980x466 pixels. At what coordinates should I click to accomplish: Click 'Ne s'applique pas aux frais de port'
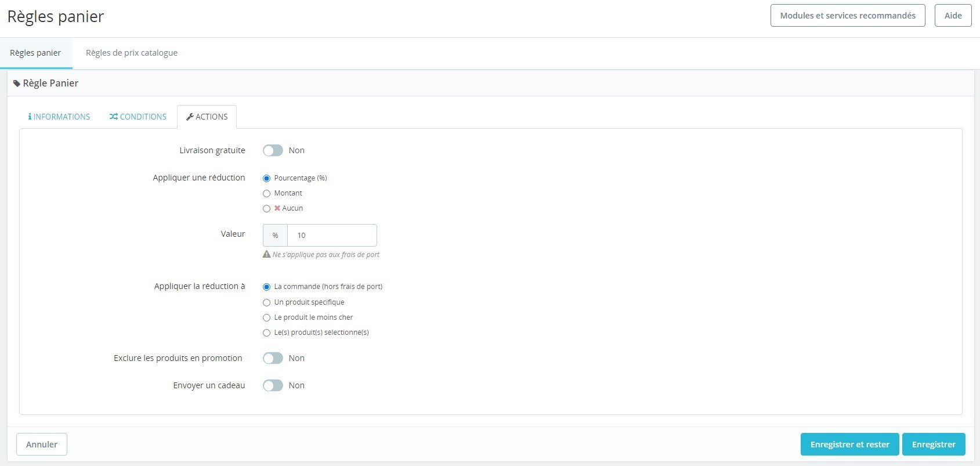coord(326,255)
